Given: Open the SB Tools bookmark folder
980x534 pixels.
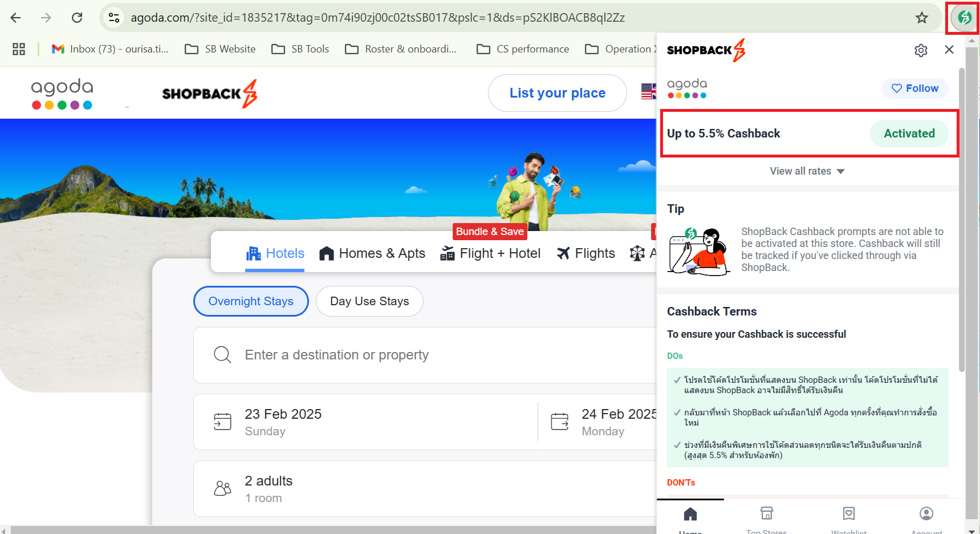Looking at the screenshot, I should point(300,49).
